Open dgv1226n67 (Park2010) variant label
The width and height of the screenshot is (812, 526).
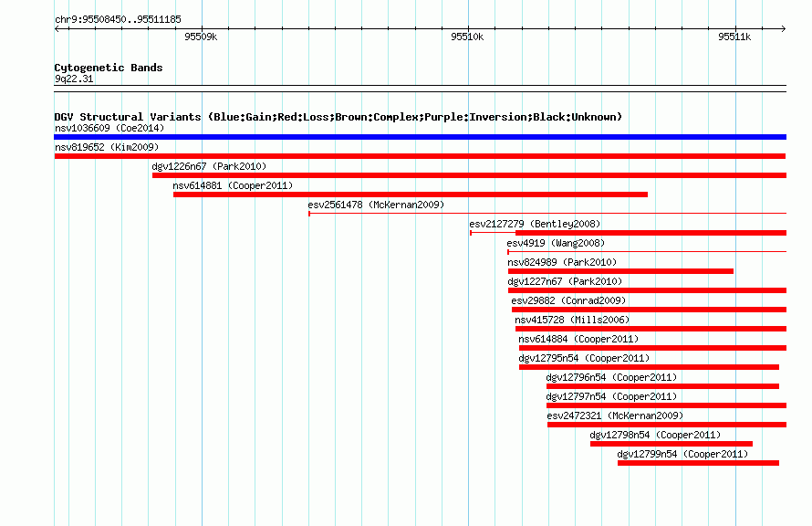point(209,166)
